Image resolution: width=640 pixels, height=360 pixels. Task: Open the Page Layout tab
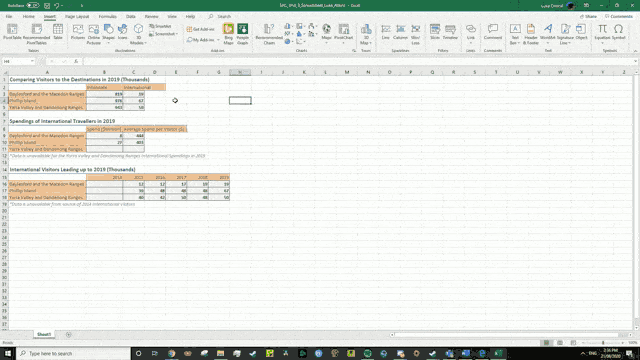pos(77,16)
